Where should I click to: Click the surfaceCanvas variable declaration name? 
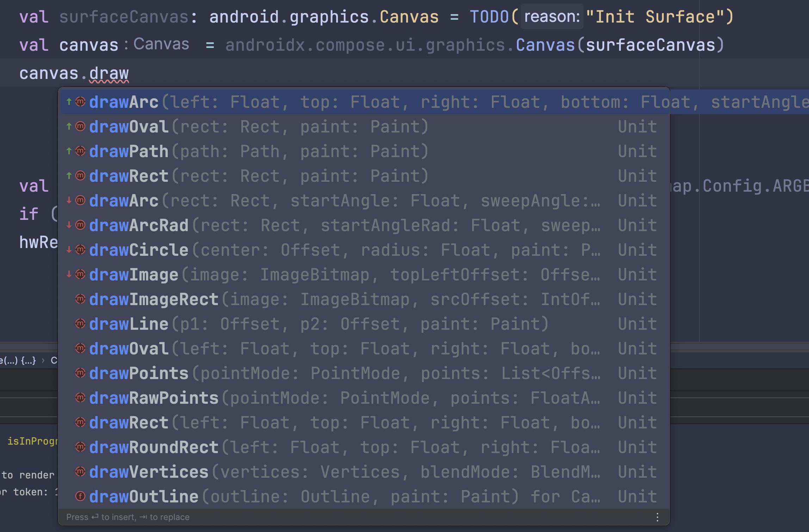coord(124,17)
